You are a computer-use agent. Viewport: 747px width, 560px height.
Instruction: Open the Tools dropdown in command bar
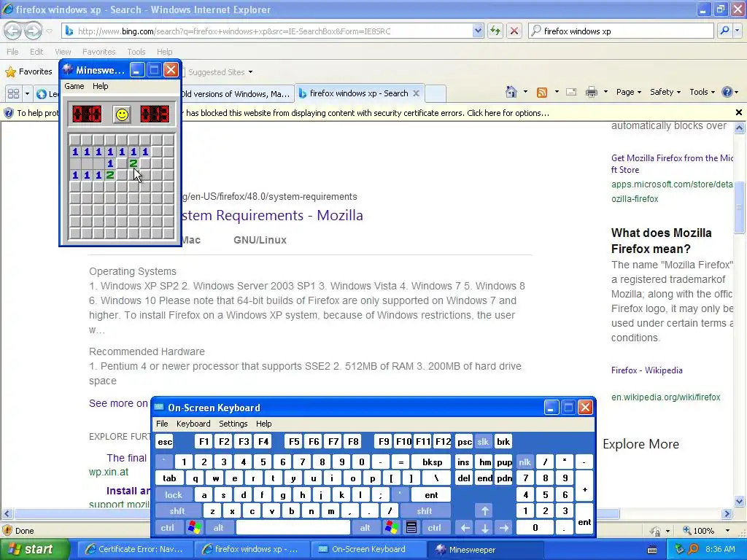(703, 92)
